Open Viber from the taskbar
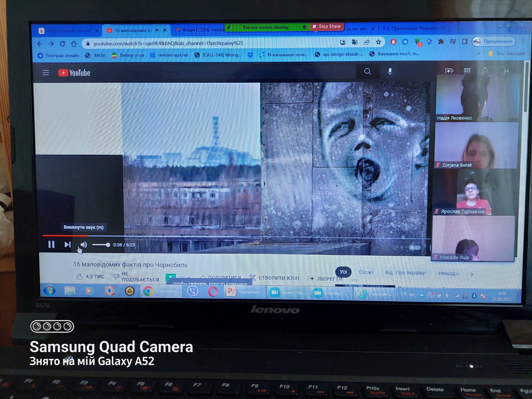The image size is (532, 399). tap(193, 292)
